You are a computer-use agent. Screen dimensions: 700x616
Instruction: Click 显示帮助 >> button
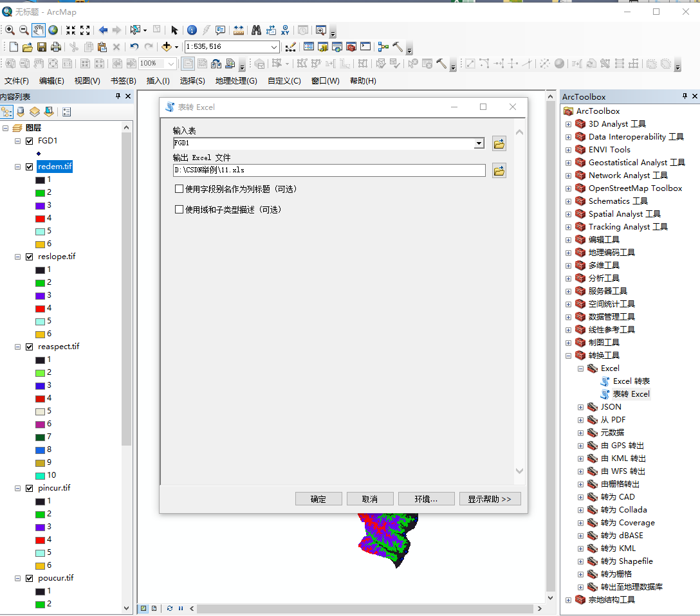[x=490, y=499]
